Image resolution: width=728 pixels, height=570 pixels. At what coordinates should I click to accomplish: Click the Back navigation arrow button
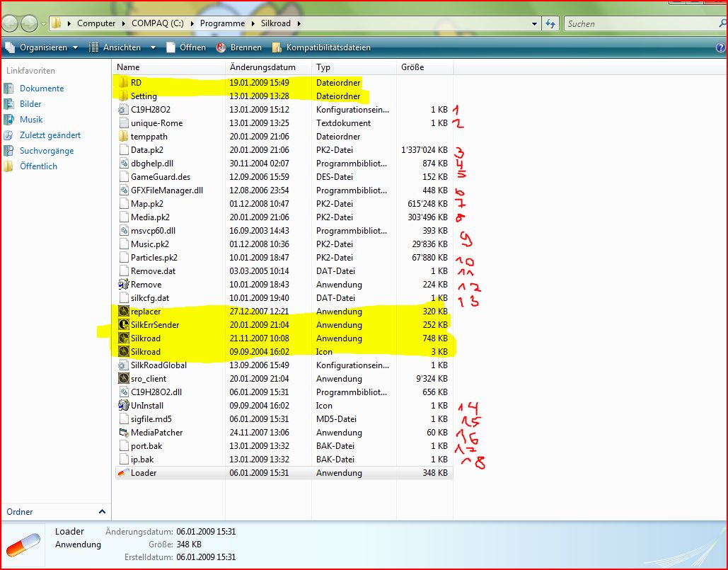[11, 23]
